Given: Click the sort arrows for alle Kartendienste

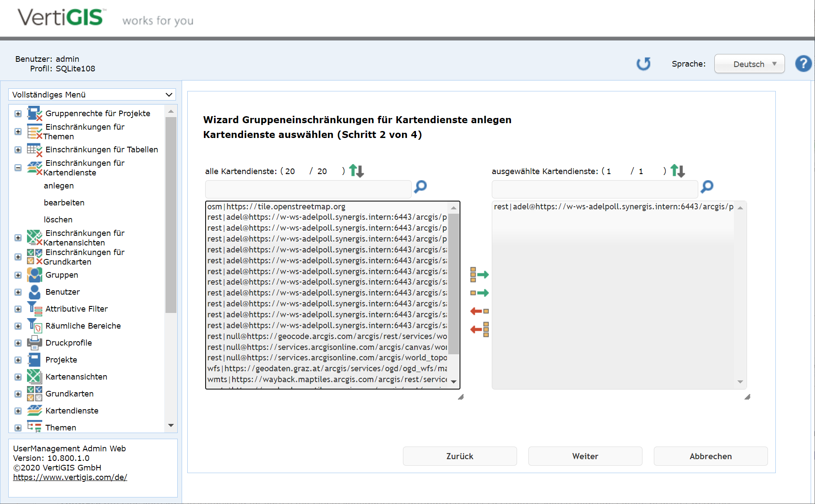Looking at the screenshot, I should click(x=356, y=171).
